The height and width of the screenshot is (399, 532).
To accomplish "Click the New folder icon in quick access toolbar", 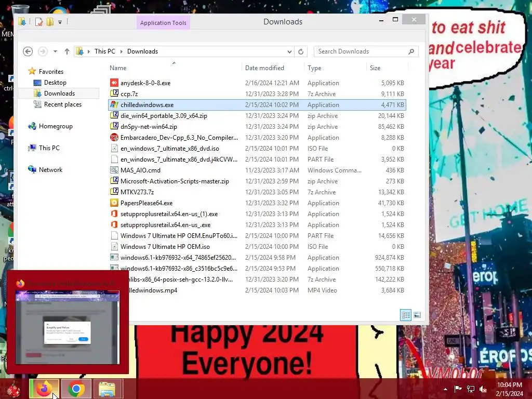I will (x=50, y=22).
